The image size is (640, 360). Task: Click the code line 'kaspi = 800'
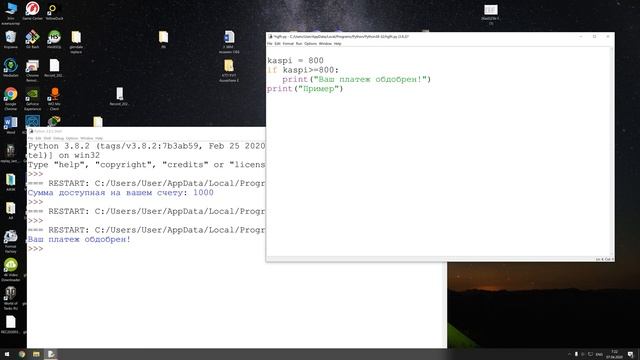point(296,61)
